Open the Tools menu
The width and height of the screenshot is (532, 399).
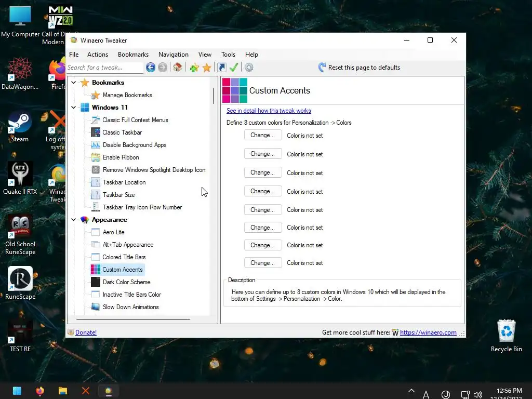(x=229, y=54)
